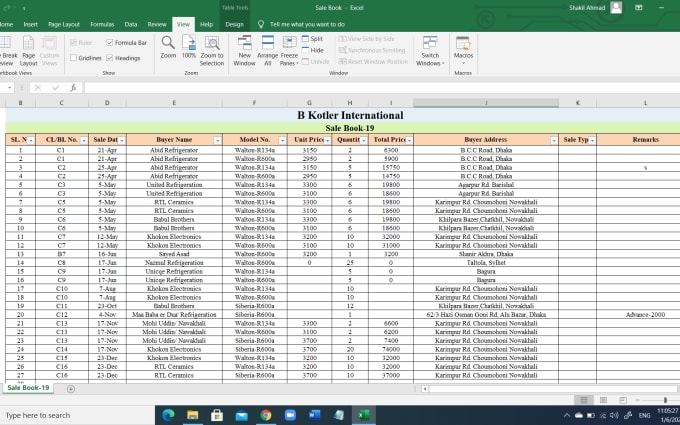Enable the Gridlines checkbox
680x425 pixels.
pos(73,58)
